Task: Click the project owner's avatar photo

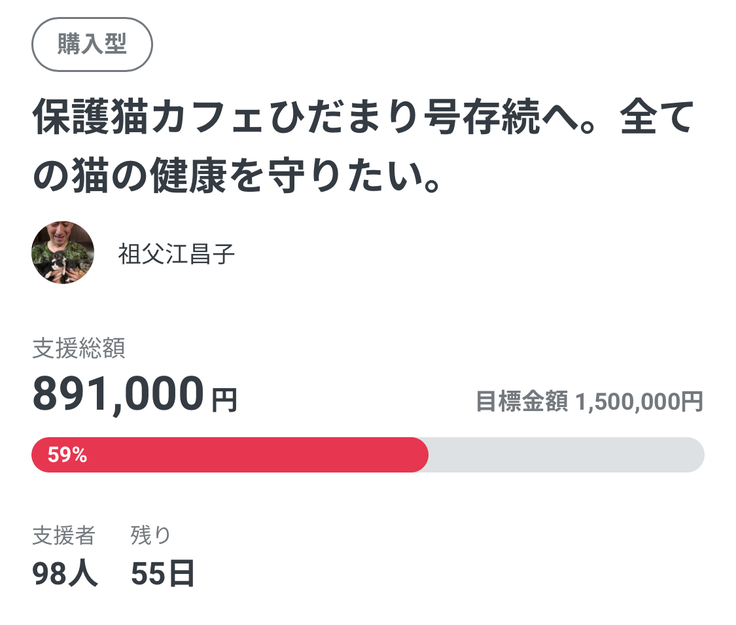Action: 63,253
